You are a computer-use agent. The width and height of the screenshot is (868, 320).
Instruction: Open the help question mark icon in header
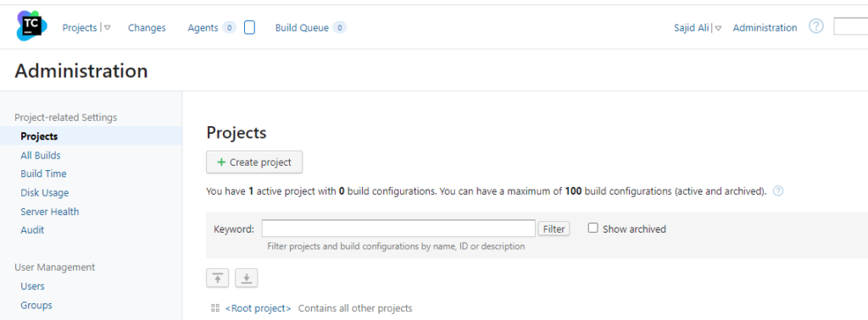816,26
